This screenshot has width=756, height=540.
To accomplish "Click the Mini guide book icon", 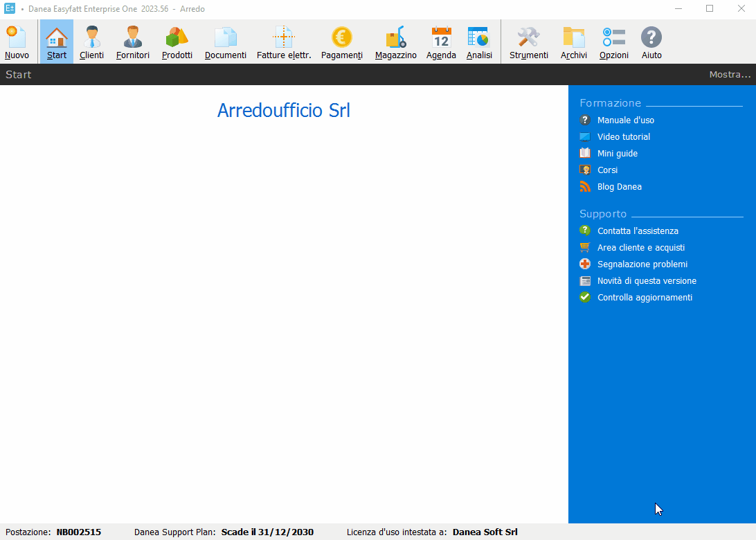I will (x=585, y=153).
